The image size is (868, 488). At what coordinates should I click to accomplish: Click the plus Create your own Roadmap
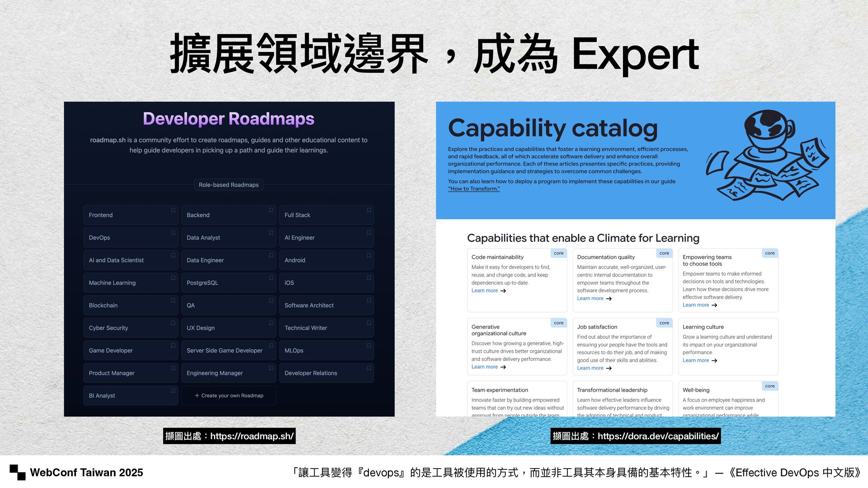point(229,396)
